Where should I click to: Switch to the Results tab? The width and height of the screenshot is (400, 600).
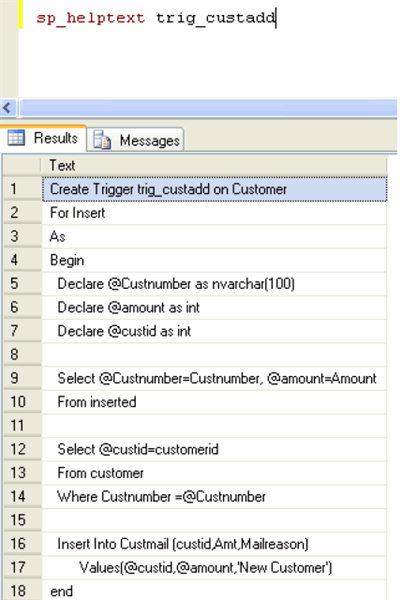click(43, 138)
